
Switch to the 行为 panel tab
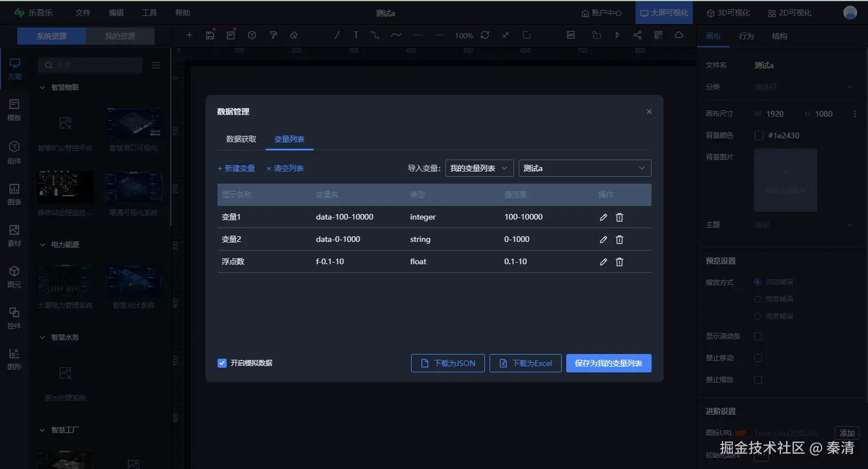pos(747,36)
